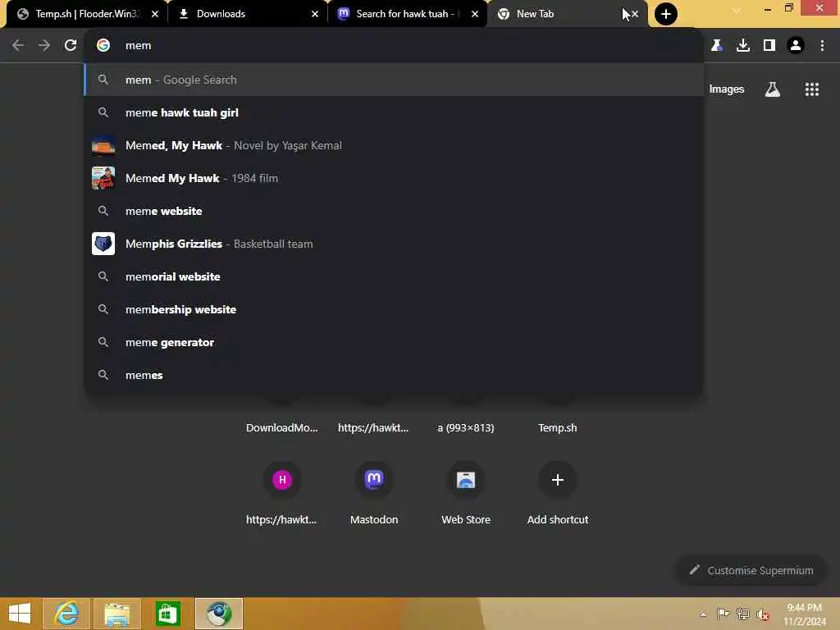Image resolution: width=840 pixels, height=630 pixels.
Task: Open the three-dot browser menu
Action: [822, 46]
